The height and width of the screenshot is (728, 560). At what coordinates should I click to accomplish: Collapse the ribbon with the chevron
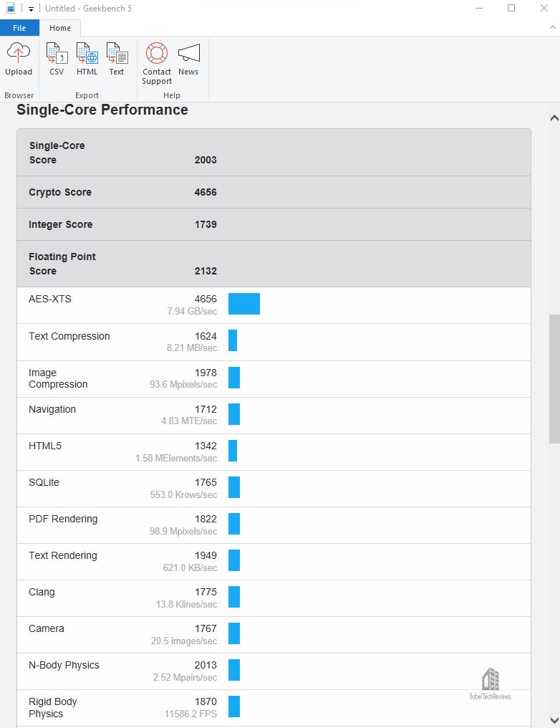pos(553,27)
